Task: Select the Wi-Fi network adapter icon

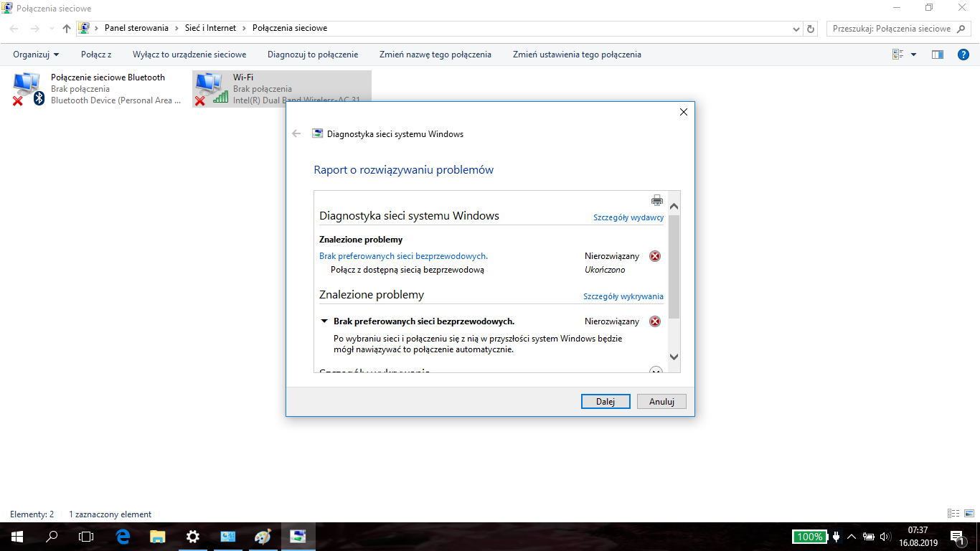Action: tap(211, 89)
